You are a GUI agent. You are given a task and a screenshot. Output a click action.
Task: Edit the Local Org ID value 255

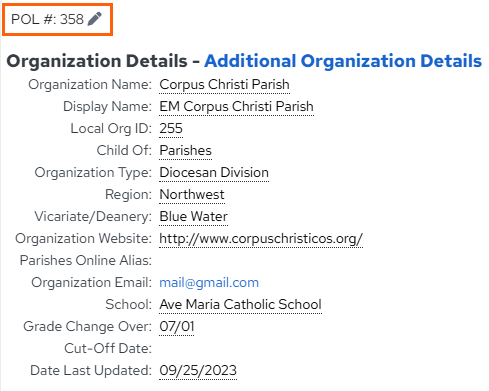coord(171,129)
